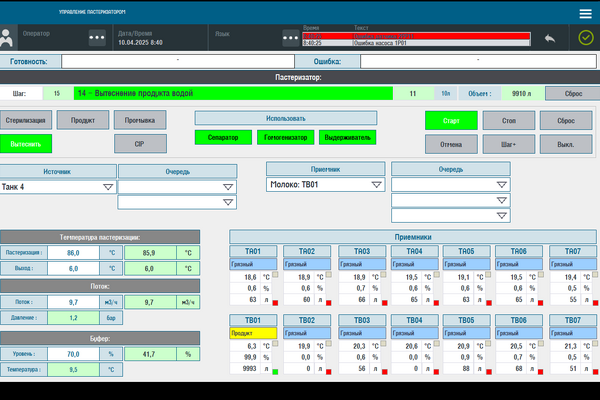Open the Оператор ellipsis options button

click(97, 38)
